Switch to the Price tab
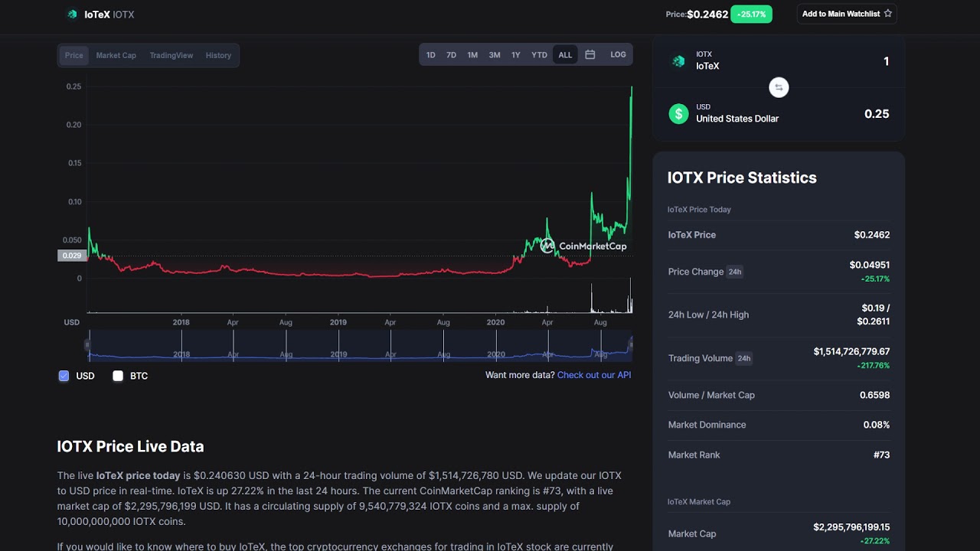Viewport: 980px width, 551px height. pyautogui.click(x=74, y=55)
